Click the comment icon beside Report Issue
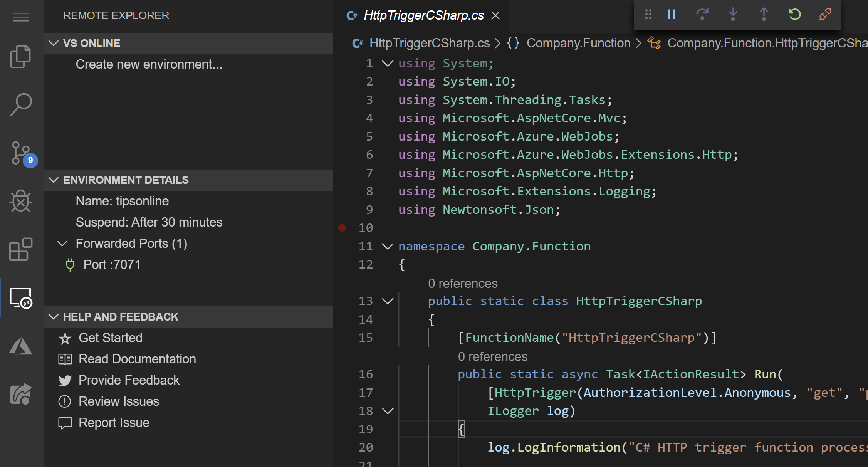Viewport: 868px width, 467px height. click(65, 423)
